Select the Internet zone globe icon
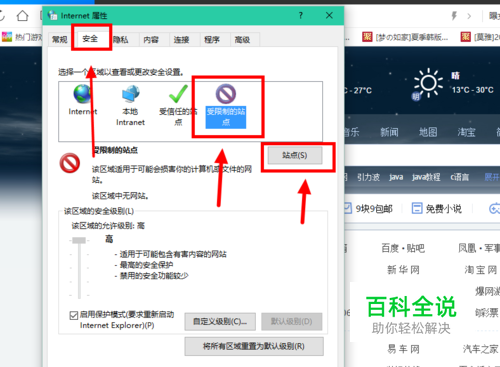The image size is (500, 367). (x=82, y=94)
